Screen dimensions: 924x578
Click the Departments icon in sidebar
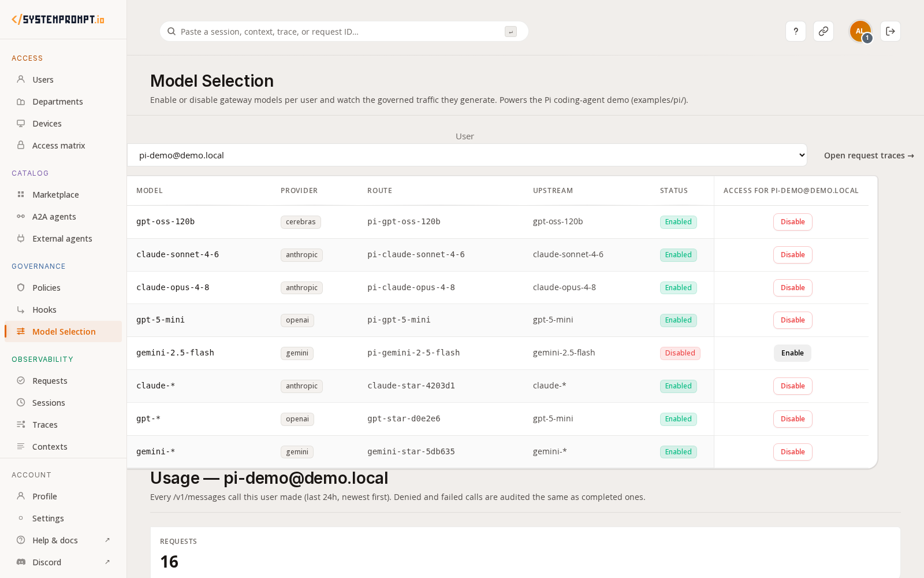(x=21, y=101)
